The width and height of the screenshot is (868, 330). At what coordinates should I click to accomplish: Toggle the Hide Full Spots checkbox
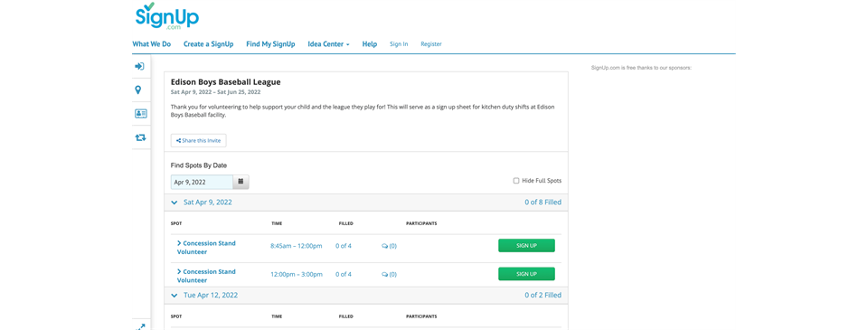click(516, 181)
